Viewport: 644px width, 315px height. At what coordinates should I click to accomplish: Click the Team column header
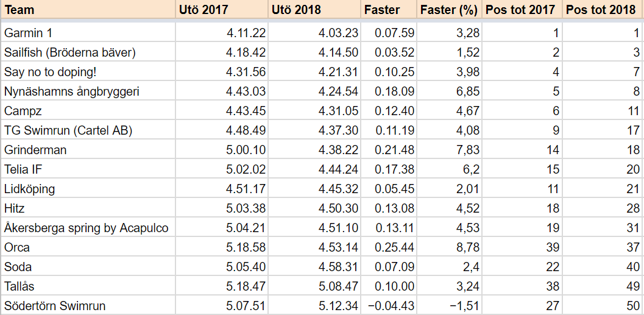click(88, 10)
